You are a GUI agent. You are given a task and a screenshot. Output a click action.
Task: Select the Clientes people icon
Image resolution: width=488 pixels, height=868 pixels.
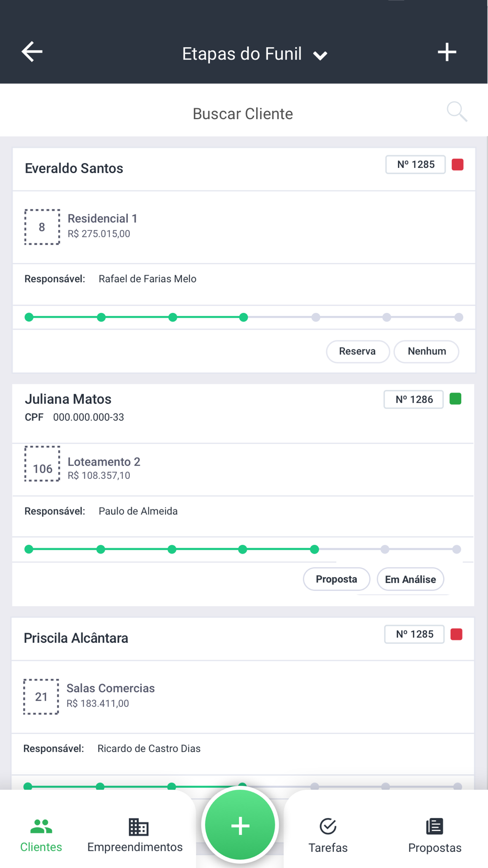coord(41,826)
